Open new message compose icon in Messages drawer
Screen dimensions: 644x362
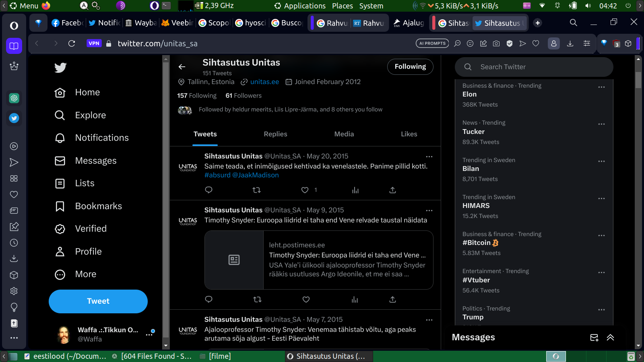(594, 337)
